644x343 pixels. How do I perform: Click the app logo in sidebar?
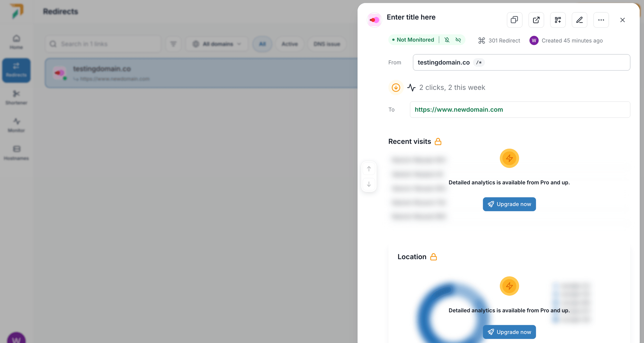coord(17,11)
